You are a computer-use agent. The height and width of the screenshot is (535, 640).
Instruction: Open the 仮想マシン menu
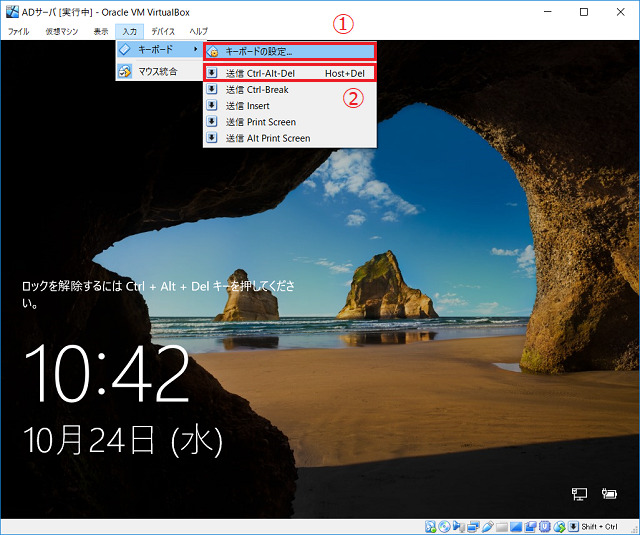(62, 31)
